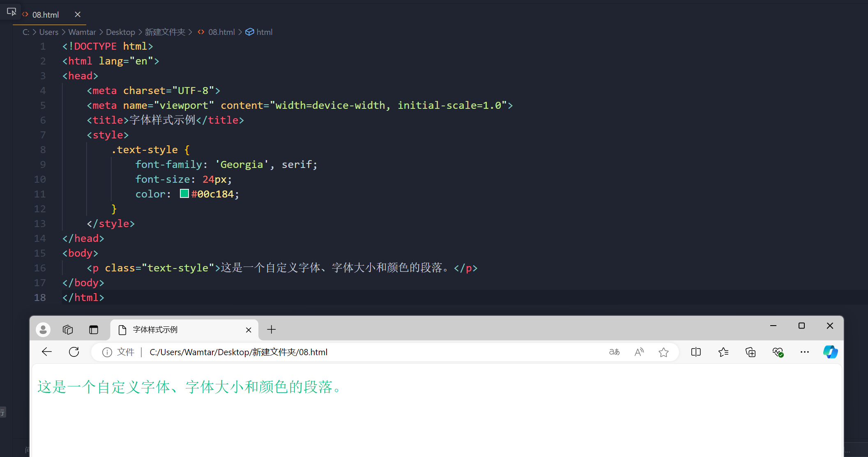The image size is (868, 457).
Task: Activate the split screen icon
Action: 696,352
